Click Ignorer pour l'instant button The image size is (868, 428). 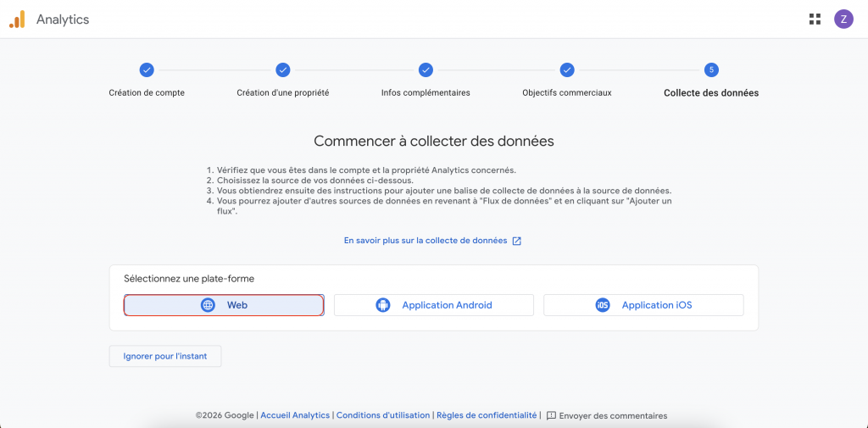165,356
